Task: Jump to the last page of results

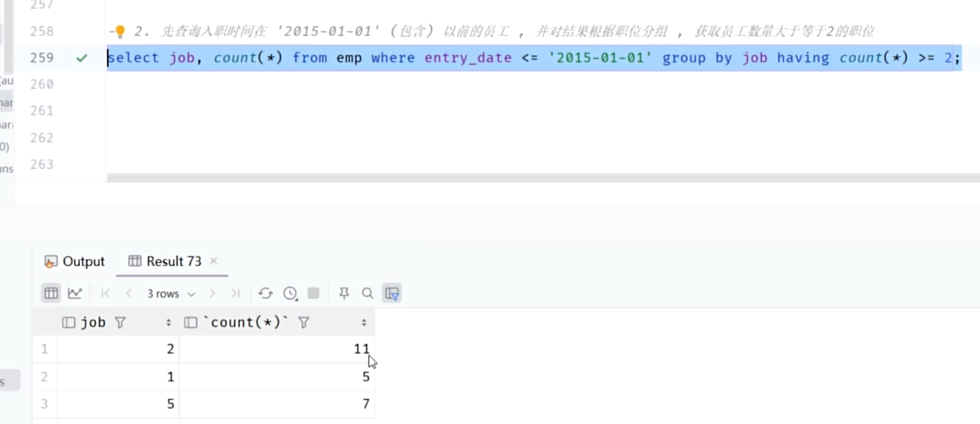Action: pos(235,293)
